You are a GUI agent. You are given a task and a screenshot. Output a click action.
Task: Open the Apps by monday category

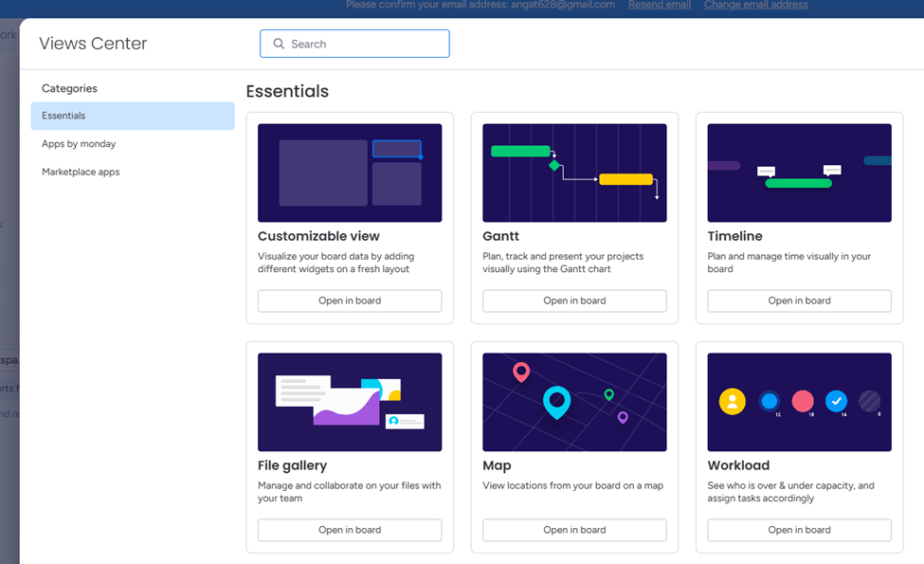(x=79, y=144)
